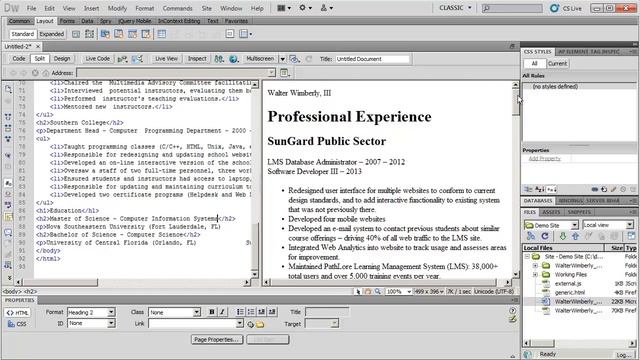Toggle Live View

click(166, 59)
